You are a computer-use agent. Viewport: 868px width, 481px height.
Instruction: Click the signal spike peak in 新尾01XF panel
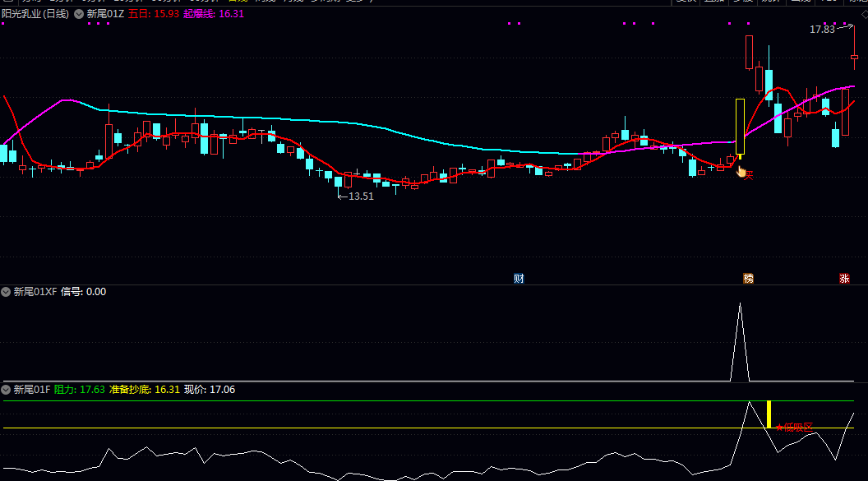click(740, 304)
